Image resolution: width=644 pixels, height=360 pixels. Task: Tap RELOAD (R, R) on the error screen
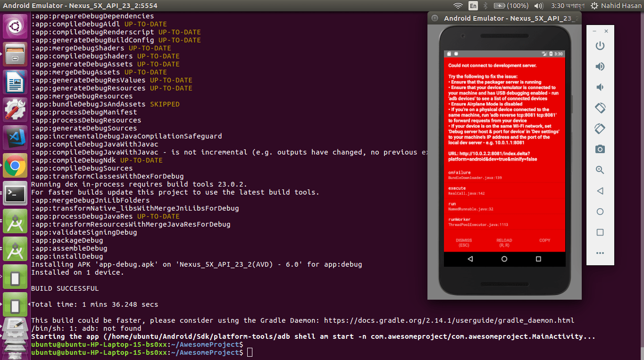(504, 243)
